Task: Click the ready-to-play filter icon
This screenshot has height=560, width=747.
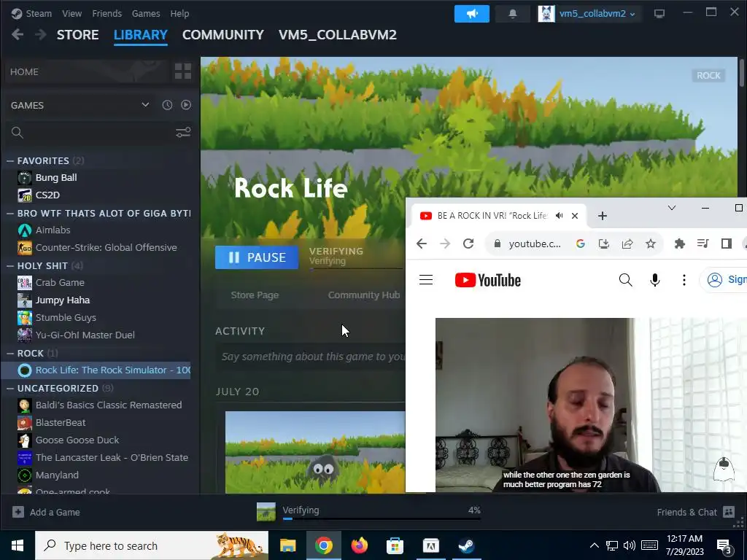Action: 186,105
